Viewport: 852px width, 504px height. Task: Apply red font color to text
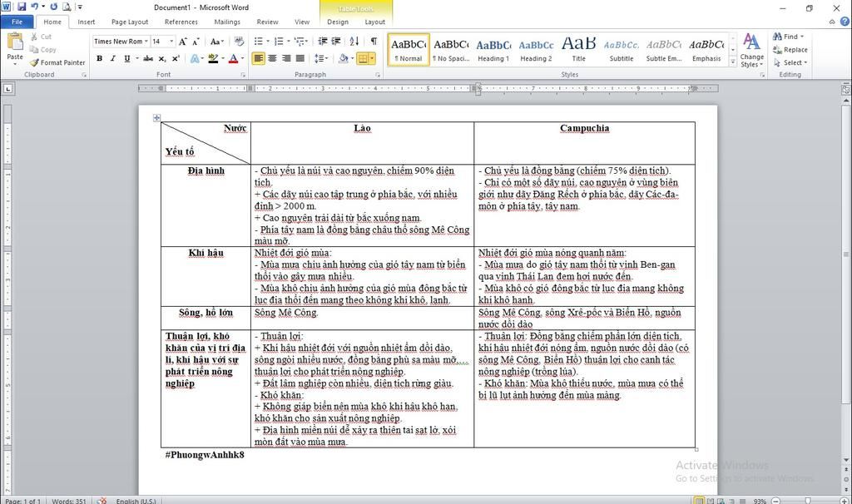(x=233, y=58)
